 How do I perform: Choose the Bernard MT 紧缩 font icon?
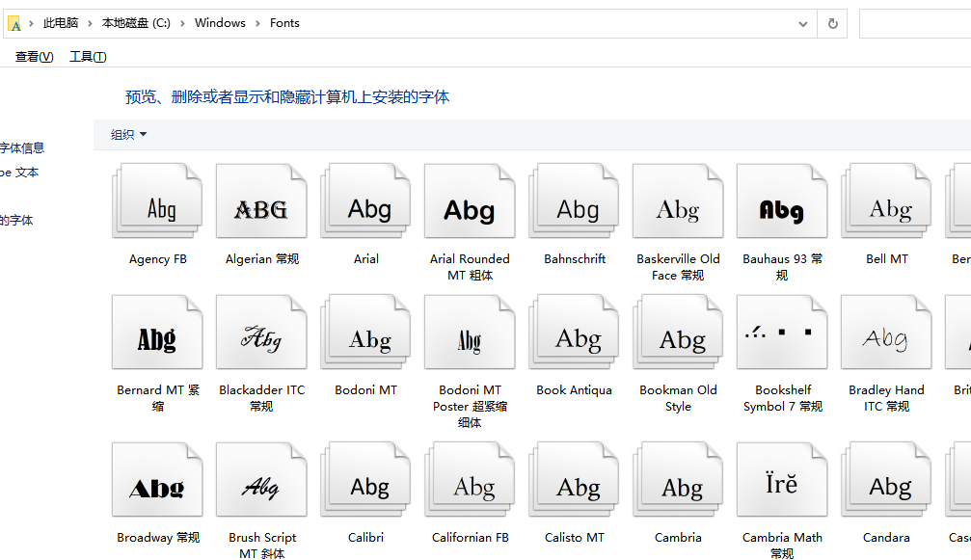click(157, 332)
